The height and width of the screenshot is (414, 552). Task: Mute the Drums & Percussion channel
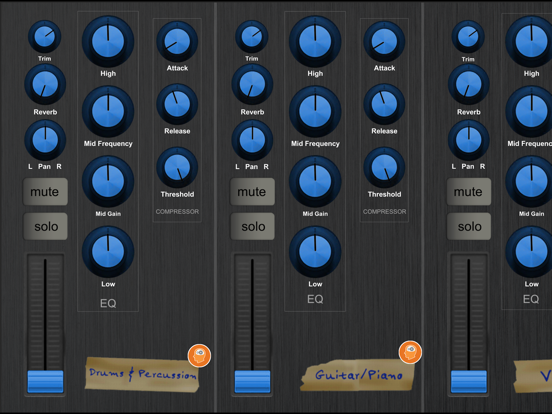pos(45,192)
